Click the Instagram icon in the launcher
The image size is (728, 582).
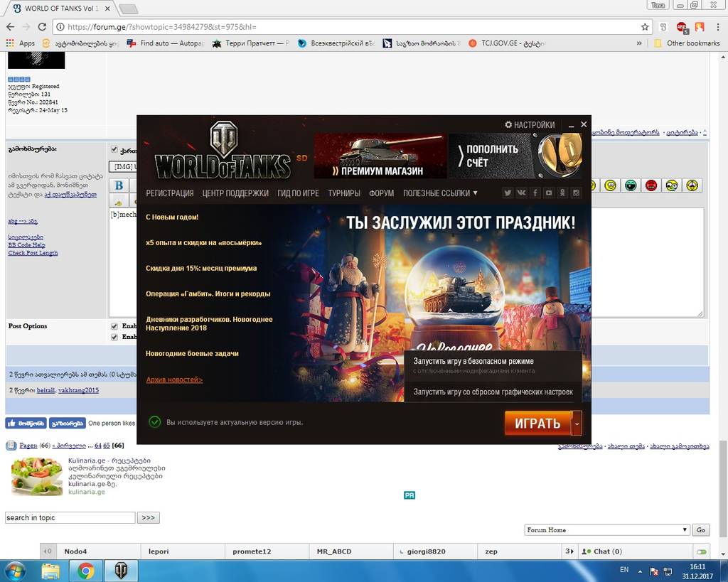click(x=577, y=193)
